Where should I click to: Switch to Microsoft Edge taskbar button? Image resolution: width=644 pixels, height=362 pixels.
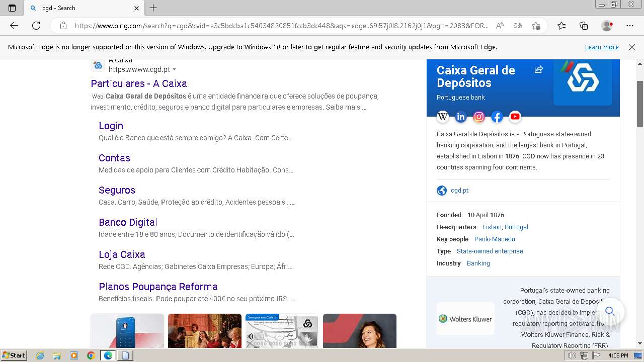[x=108, y=355]
